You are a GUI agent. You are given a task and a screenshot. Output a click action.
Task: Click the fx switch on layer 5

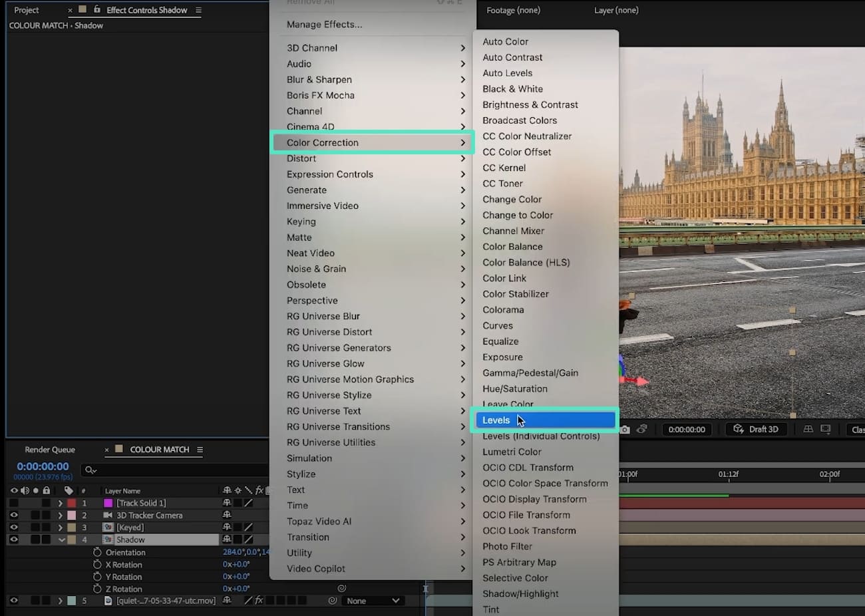[x=259, y=601]
